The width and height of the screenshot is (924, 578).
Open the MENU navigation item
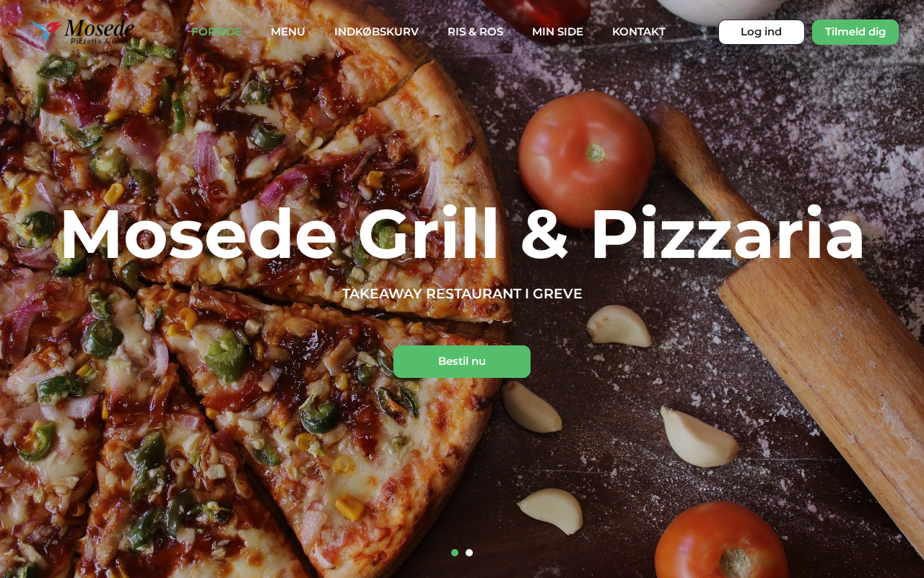[x=288, y=32]
